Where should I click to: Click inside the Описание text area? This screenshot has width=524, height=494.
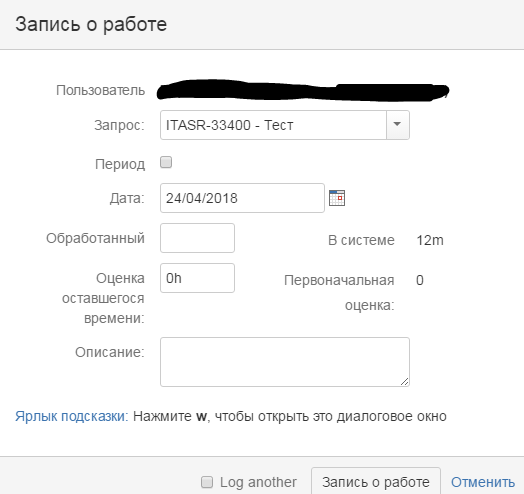coord(285,362)
